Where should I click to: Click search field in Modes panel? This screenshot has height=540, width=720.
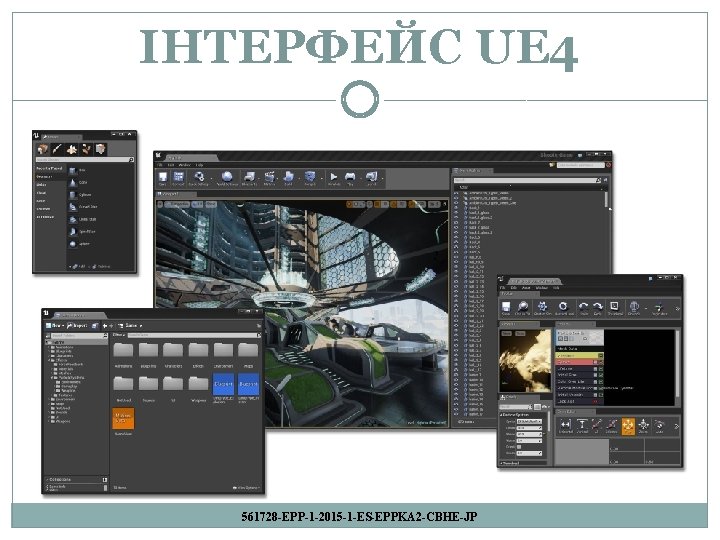(84, 160)
